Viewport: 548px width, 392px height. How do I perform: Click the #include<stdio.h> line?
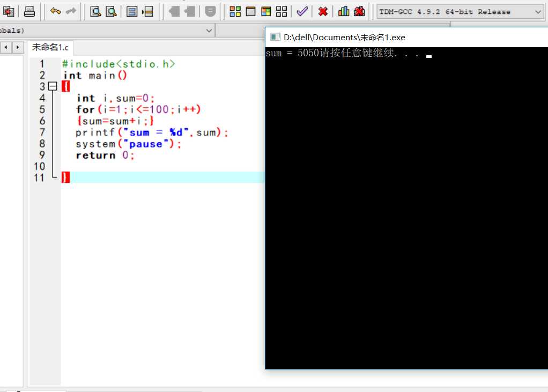coord(119,64)
